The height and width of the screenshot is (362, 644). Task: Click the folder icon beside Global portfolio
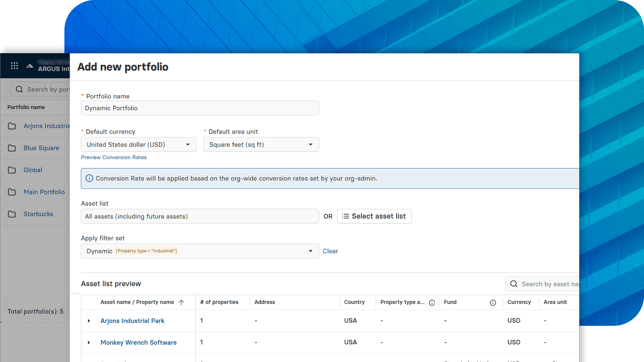[x=12, y=170]
